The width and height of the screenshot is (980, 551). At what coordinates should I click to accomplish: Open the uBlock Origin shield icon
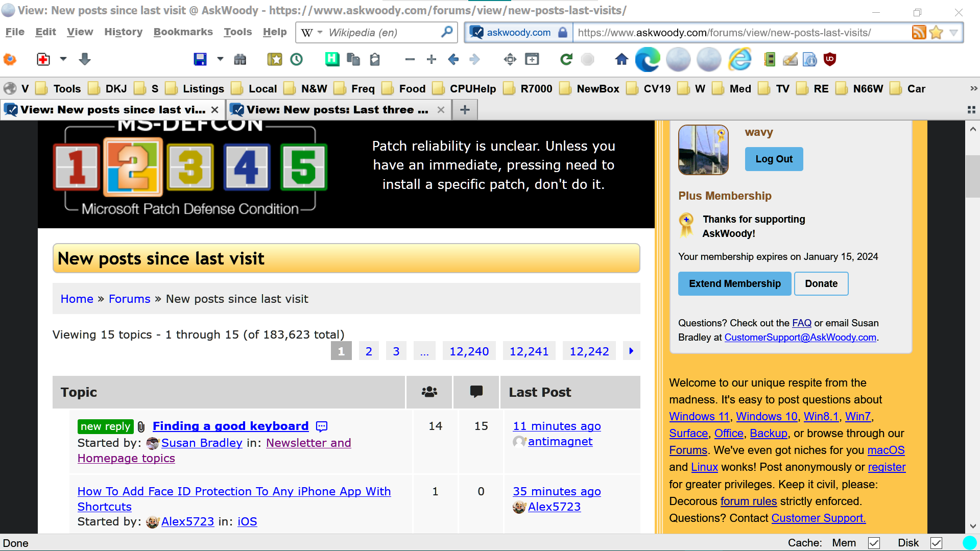point(830,59)
